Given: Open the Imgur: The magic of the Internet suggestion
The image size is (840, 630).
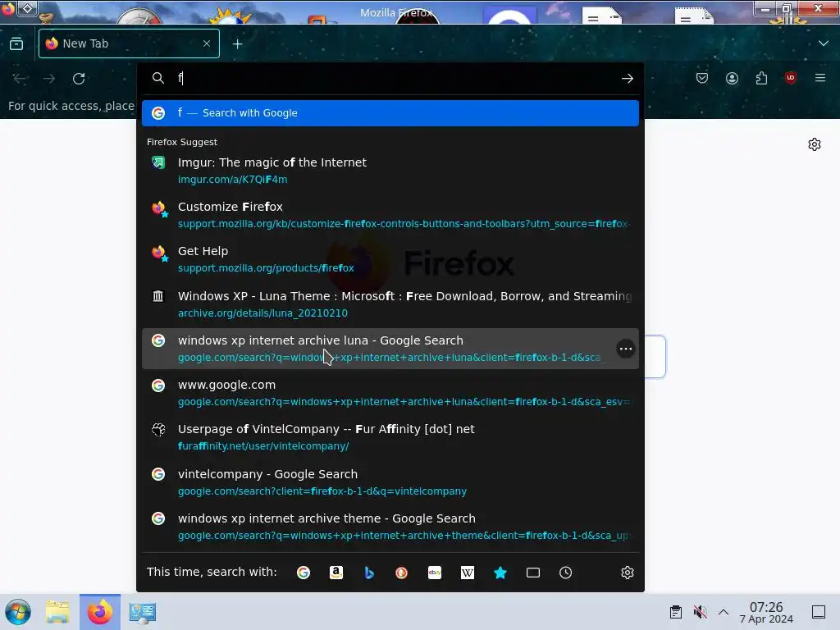Looking at the screenshot, I should [390, 171].
